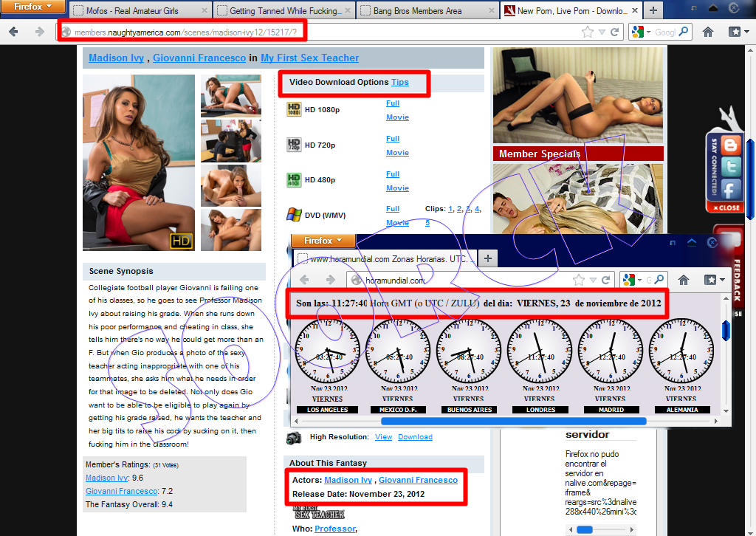Viewport: 756px width, 536px height.
Task: Open a new tab in the main window
Action: (653, 10)
